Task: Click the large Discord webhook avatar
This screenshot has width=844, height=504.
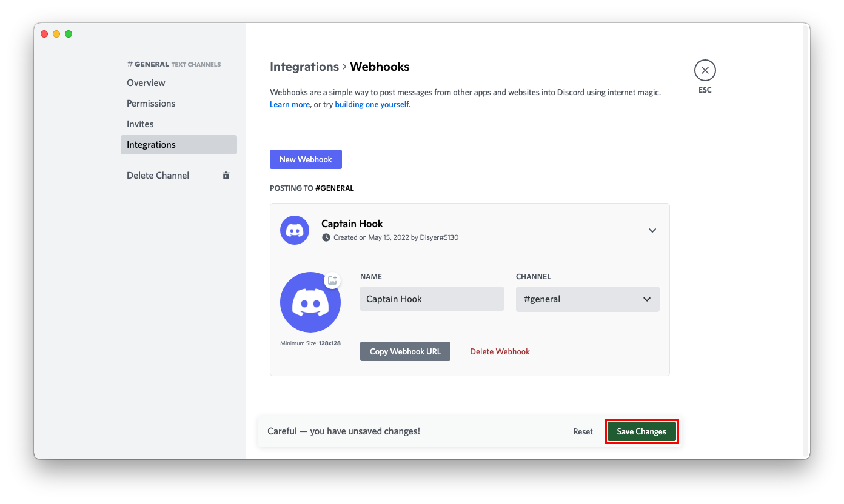Action: tap(310, 303)
